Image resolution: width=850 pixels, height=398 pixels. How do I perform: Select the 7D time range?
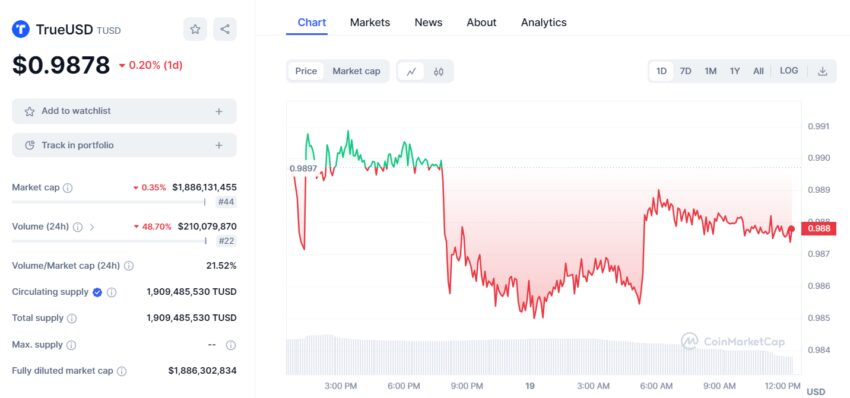[686, 71]
